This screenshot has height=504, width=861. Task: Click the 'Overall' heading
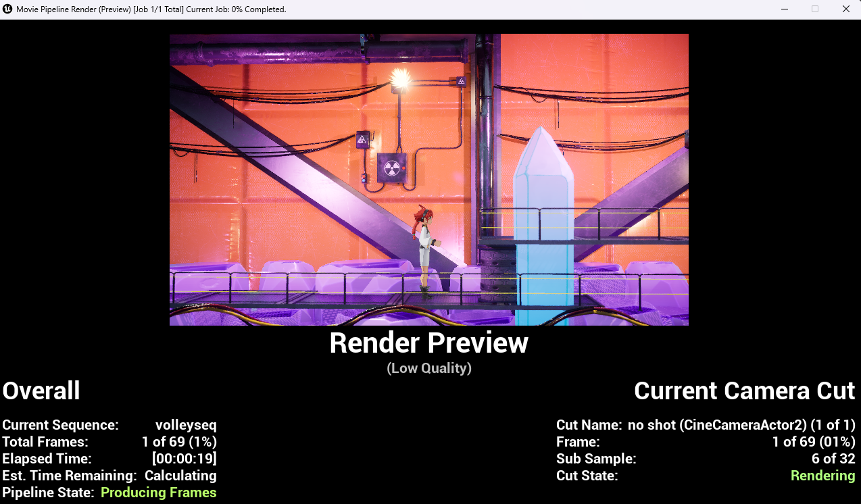[41, 390]
